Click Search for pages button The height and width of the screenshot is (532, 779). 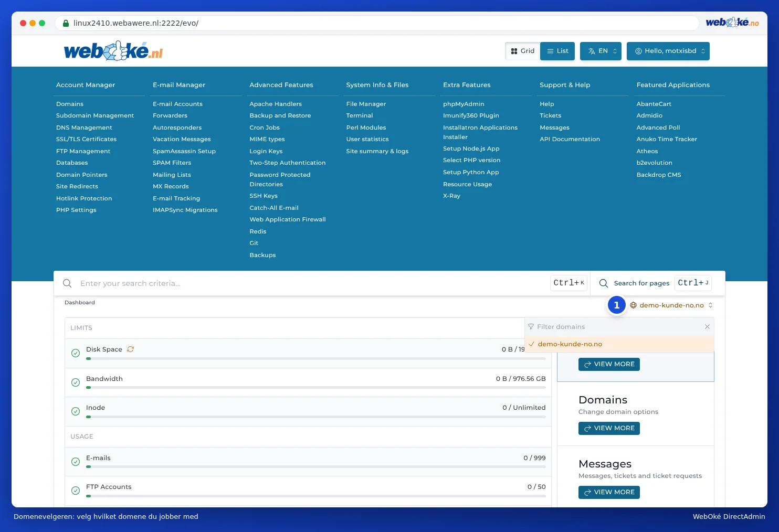(x=656, y=283)
